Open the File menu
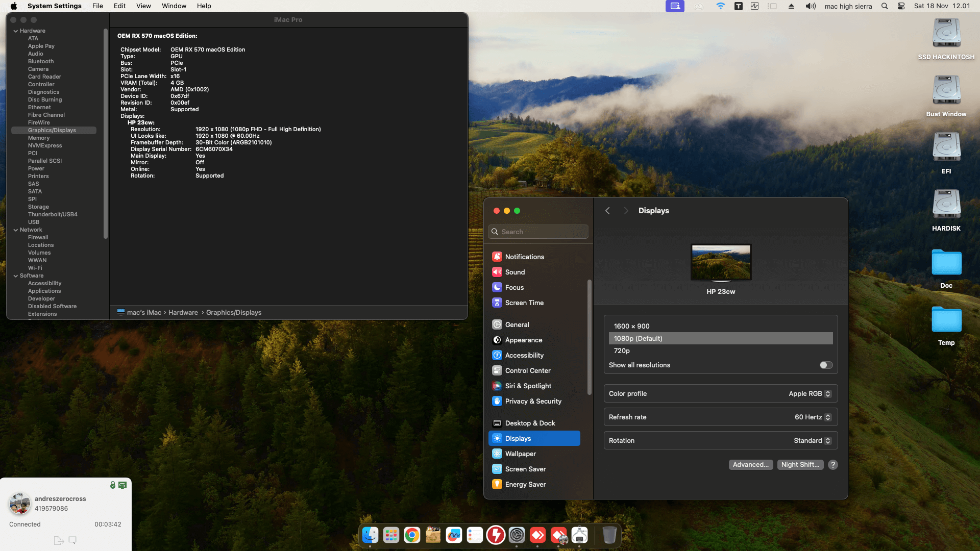The height and width of the screenshot is (551, 980). [97, 6]
